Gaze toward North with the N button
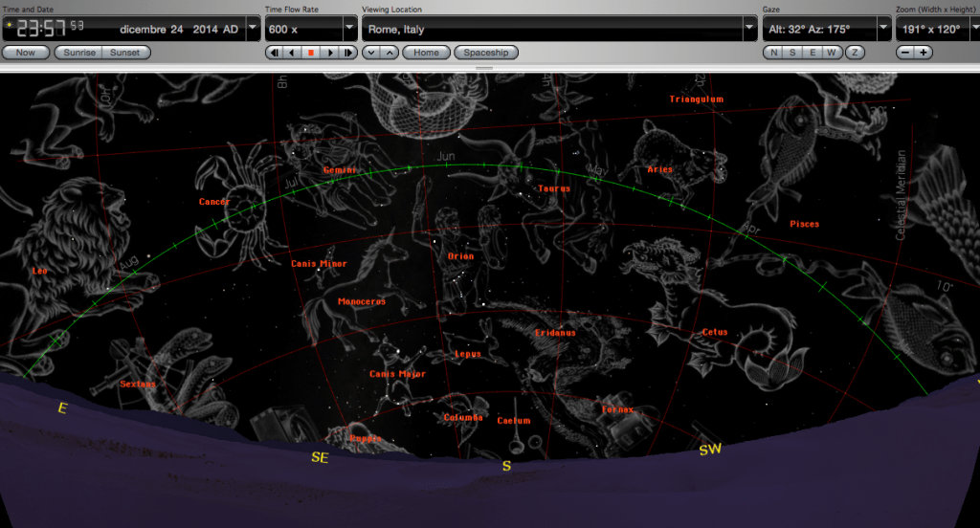The image size is (980, 528). (x=773, y=53)
